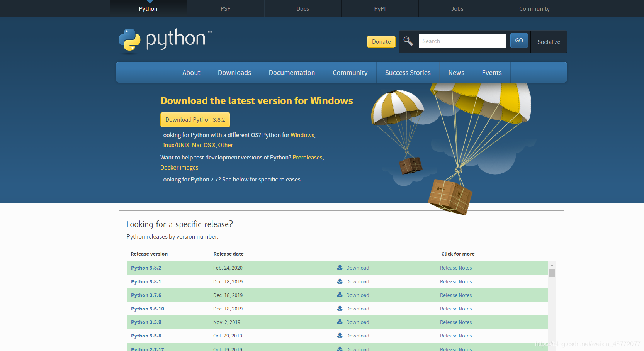This screenshot has width=644, height=351.
Task: Select the Community tab in the top bar
Action: click(x=535, y=8)
